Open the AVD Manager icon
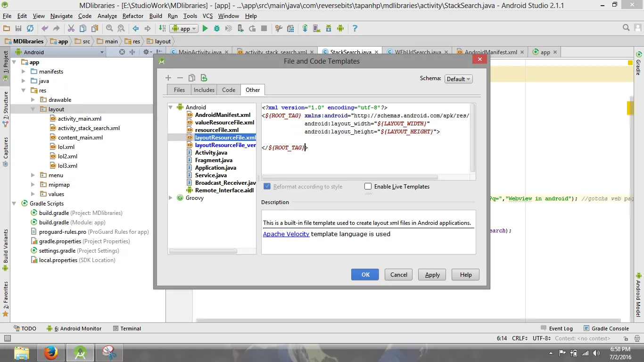This screenshot has width=644, height=362. click(x=317, y=28)
